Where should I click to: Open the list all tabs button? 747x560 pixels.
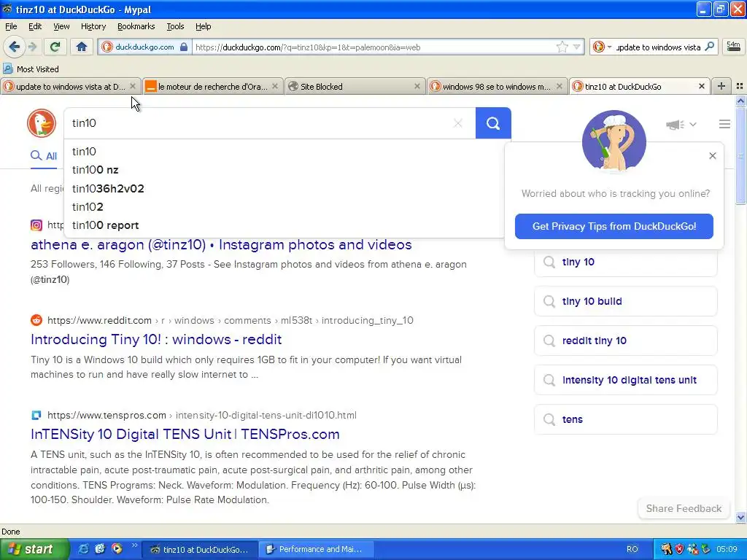(740, 86)
